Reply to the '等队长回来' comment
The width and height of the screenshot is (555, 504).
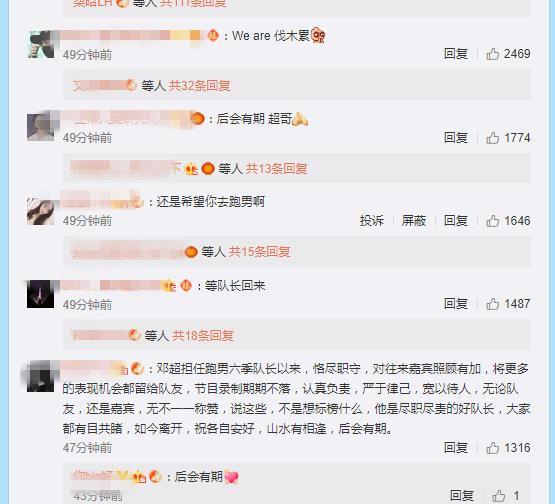point(456,304)
